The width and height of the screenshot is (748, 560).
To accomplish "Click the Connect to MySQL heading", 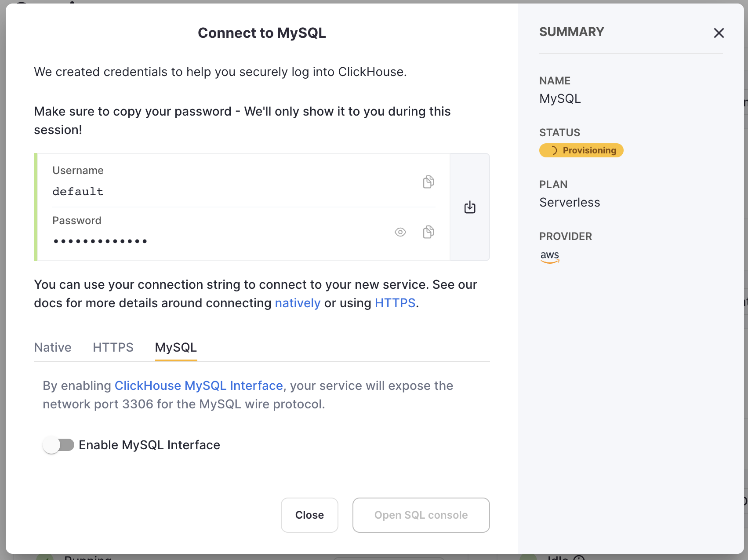I will [x=261, y=33].
